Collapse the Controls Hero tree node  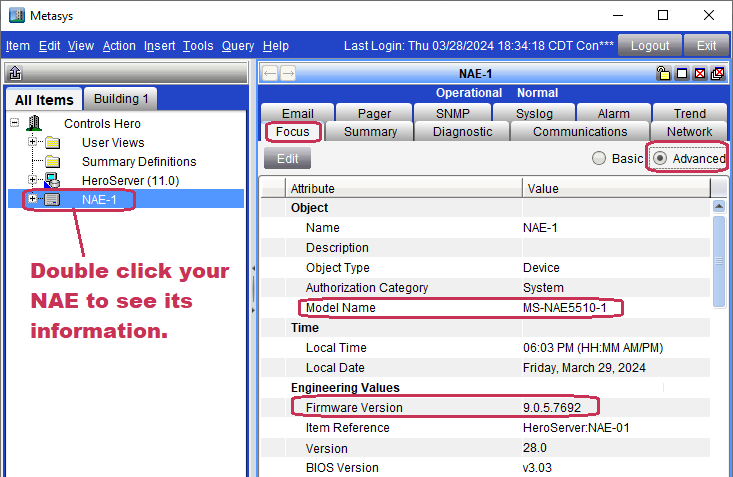pyautogui.click(x=14, y=123)
